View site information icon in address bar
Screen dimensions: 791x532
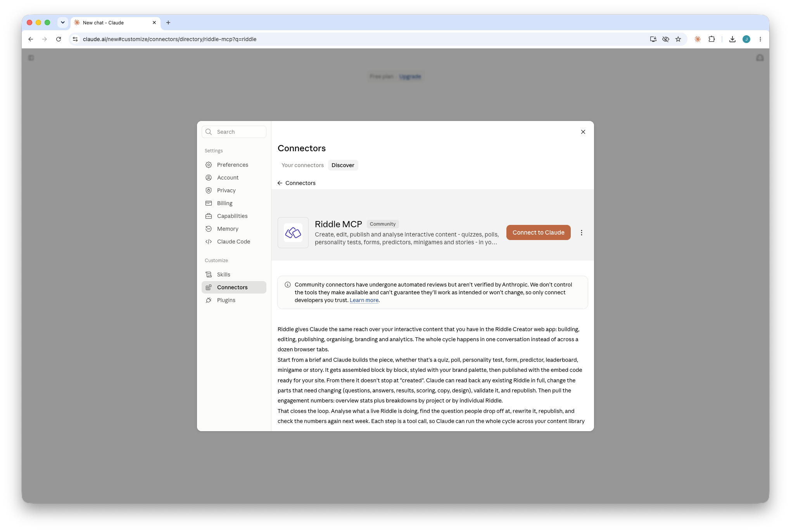(x=75, y=39)
